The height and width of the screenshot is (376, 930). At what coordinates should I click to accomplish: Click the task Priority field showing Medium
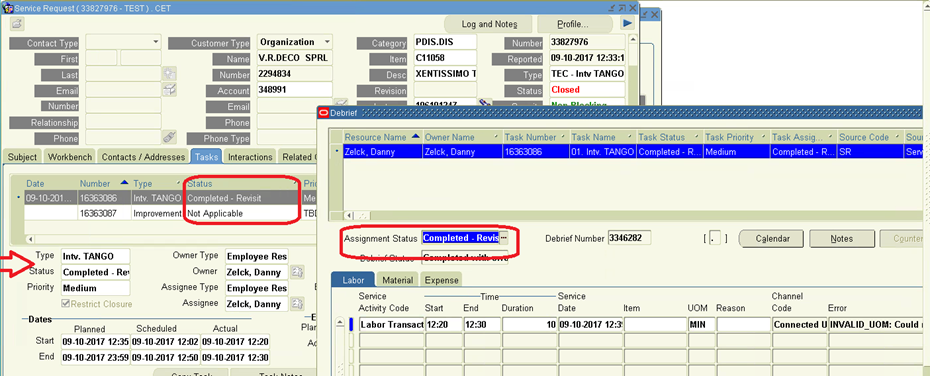95,288
